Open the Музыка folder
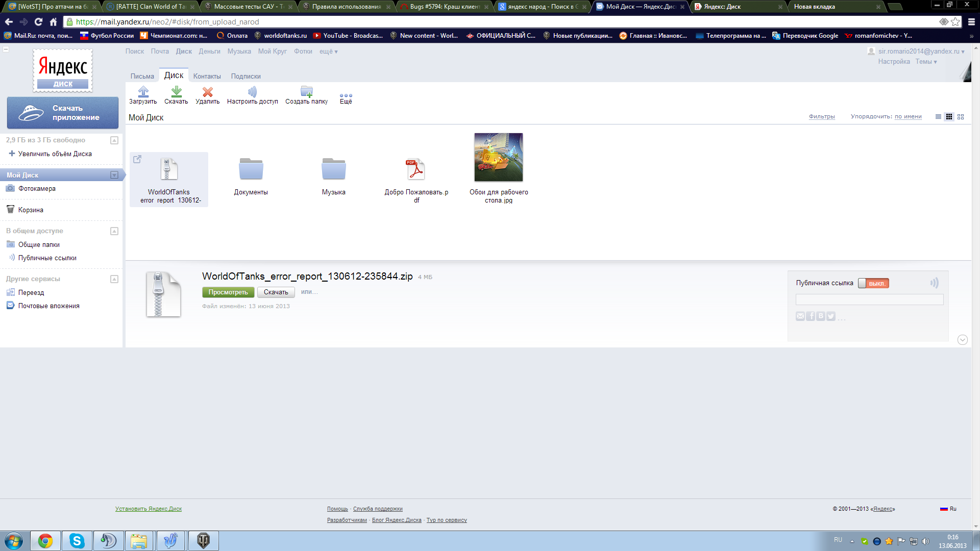 [334, 177]
